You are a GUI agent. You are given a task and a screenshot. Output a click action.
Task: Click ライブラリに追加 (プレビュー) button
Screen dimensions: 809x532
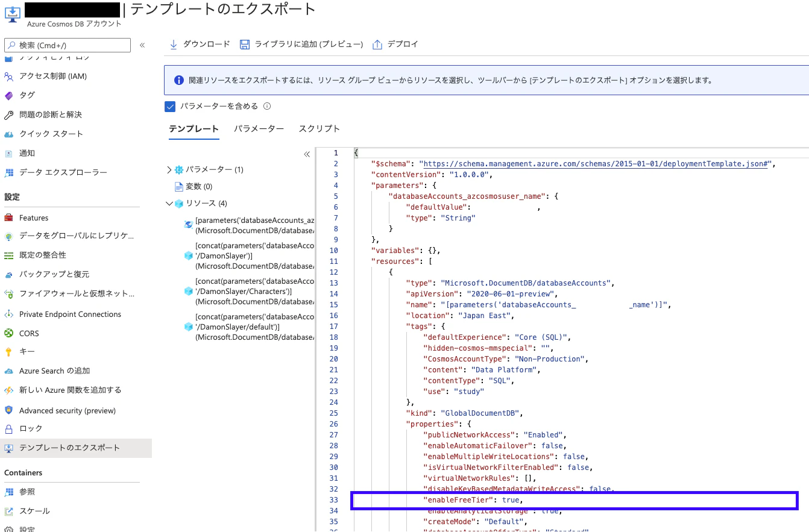301,44
